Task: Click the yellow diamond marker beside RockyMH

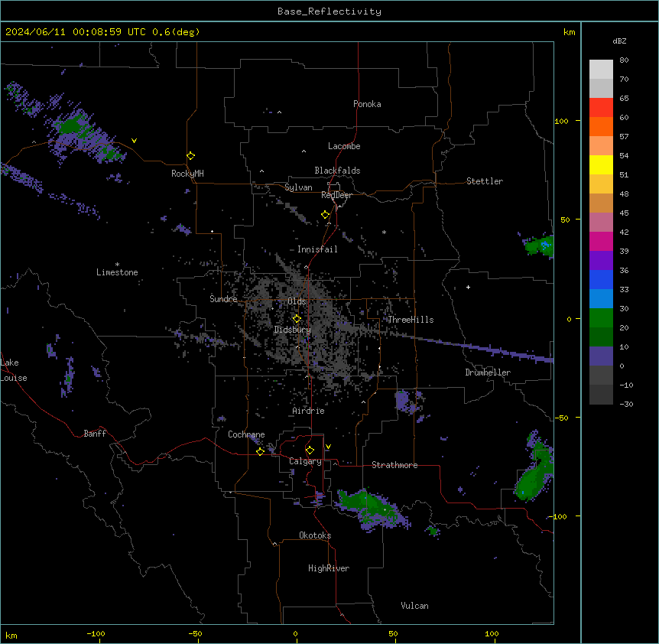Action: click(191, 156)
